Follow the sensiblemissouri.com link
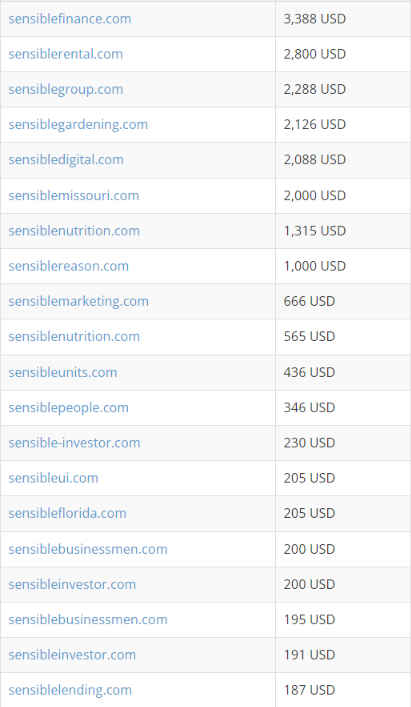 [x=73, y=195]
